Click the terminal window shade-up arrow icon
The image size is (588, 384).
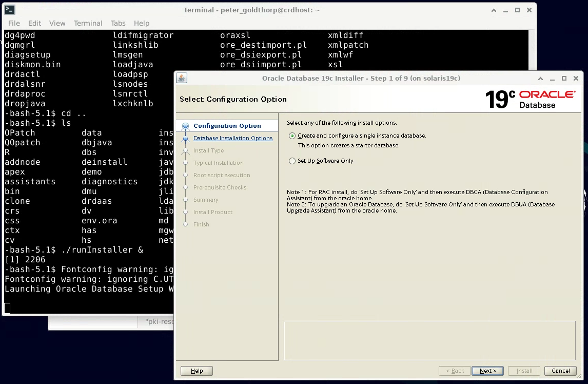pos(493,10)
